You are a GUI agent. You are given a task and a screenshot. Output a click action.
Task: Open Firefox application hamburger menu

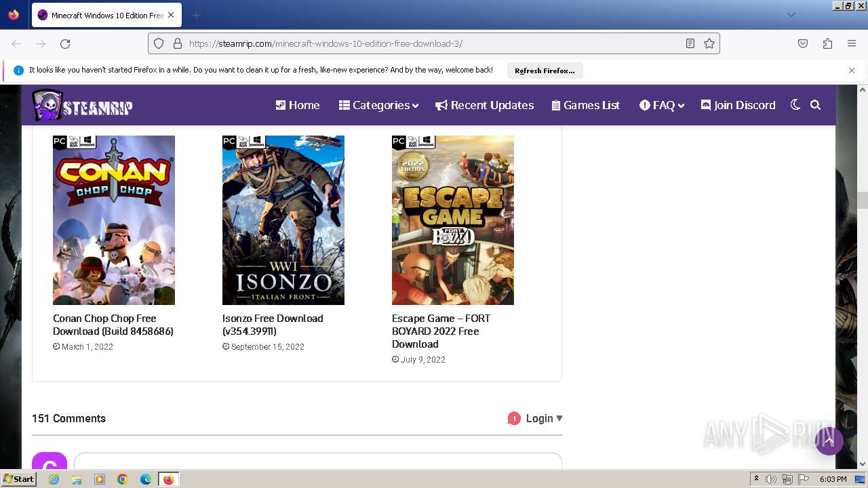tap(852, 43)
